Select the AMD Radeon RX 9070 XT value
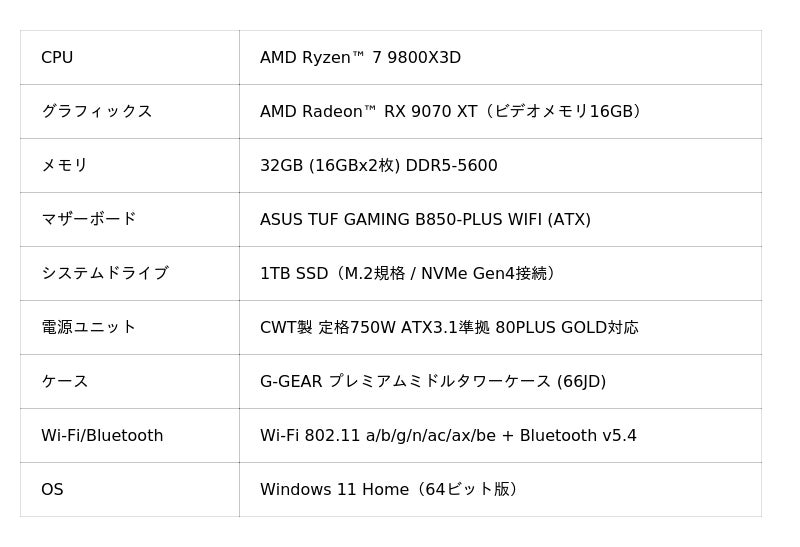Viewport: 800px width, 547px height. (451, 111)
